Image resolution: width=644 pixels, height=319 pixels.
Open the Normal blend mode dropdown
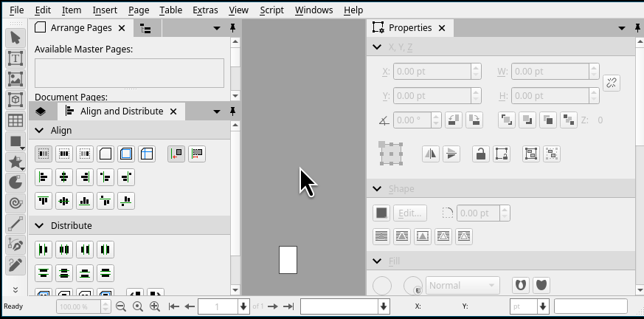[x=463, y=286]
